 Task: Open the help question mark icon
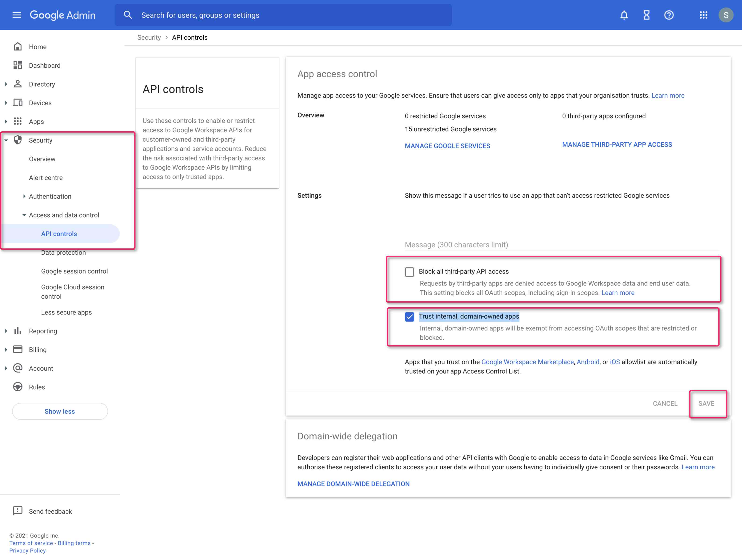click(x=669, y=15)
